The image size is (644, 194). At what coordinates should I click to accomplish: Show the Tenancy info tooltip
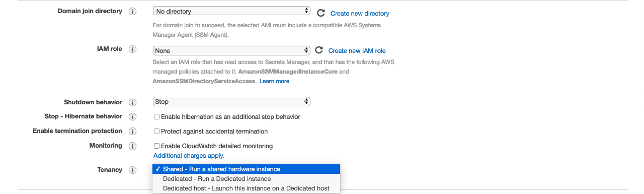click(x=133, y=170)
